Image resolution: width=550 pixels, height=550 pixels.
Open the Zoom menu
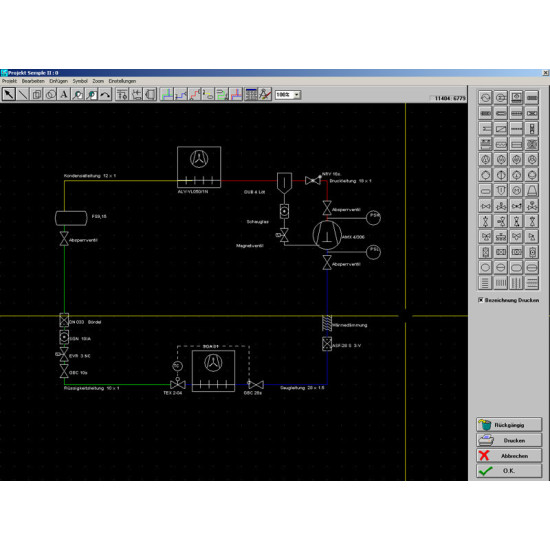click(98, 81)
